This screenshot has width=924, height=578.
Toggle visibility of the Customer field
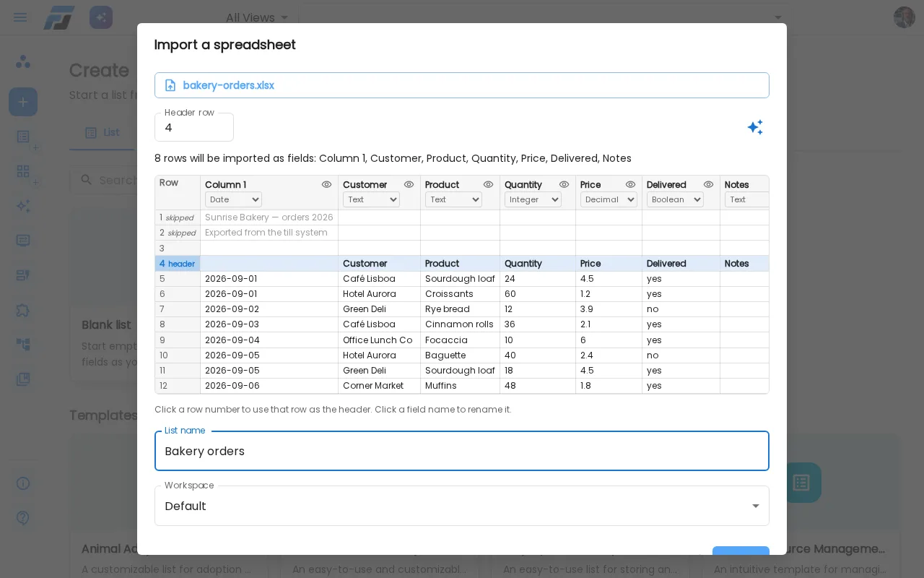409,185
